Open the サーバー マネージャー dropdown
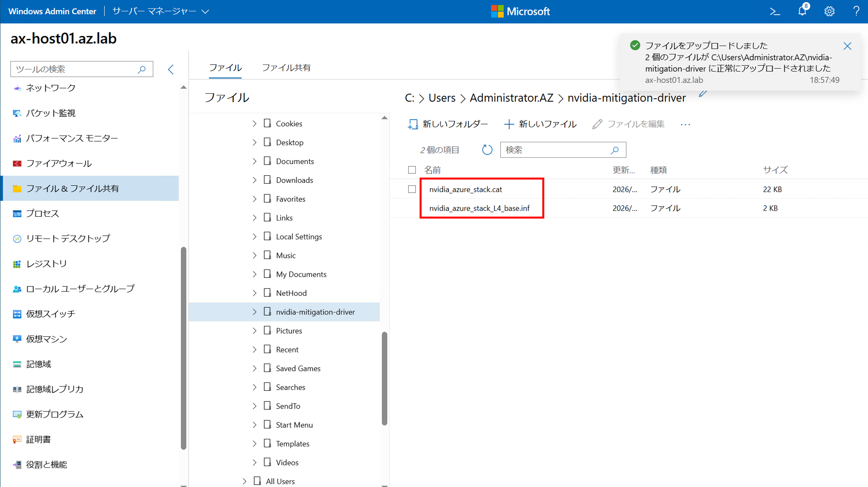This screenshot has height=487, width=868. (x=161, y=11)
